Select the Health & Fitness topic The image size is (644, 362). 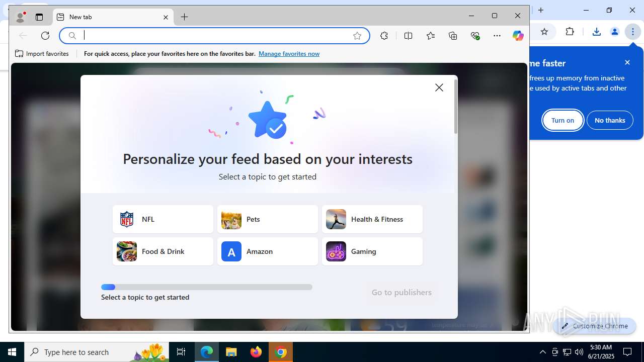point(372,219)
